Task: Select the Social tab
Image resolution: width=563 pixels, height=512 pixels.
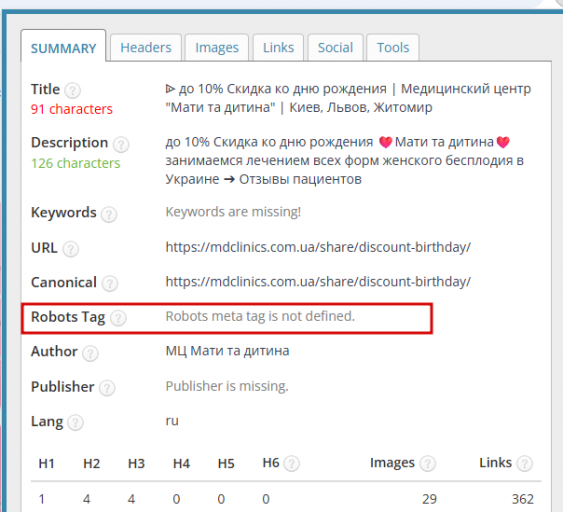Action: tap(335, 47)
